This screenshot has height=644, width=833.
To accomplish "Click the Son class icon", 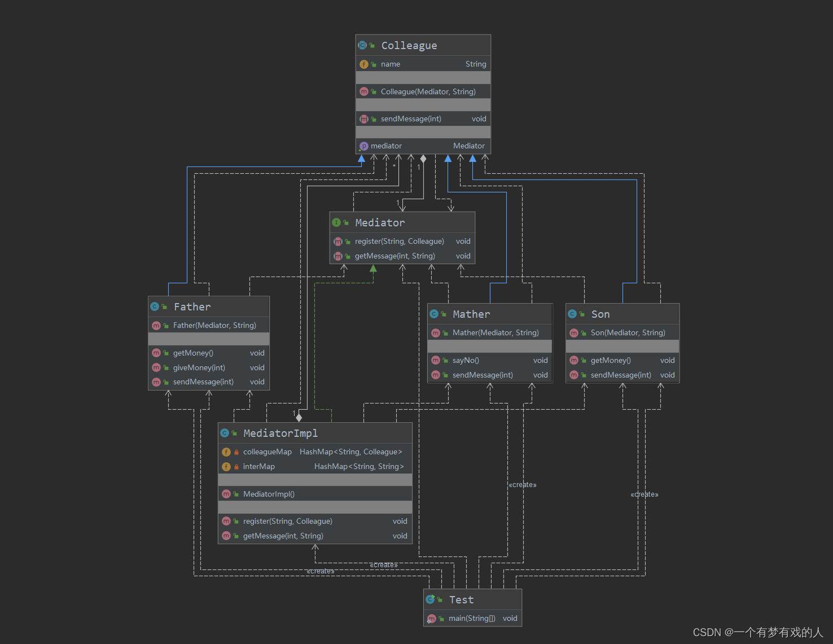I will [572, 314].
